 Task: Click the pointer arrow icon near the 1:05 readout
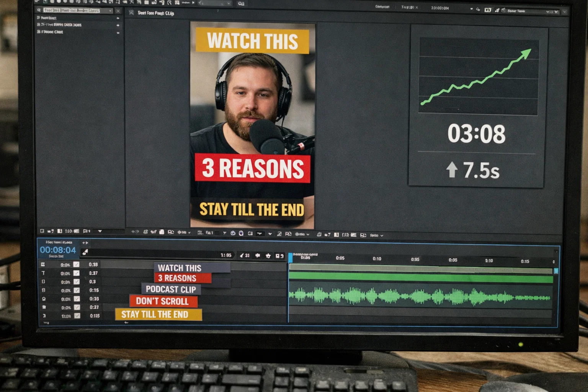pyautogui.click(x=242, y=255)
